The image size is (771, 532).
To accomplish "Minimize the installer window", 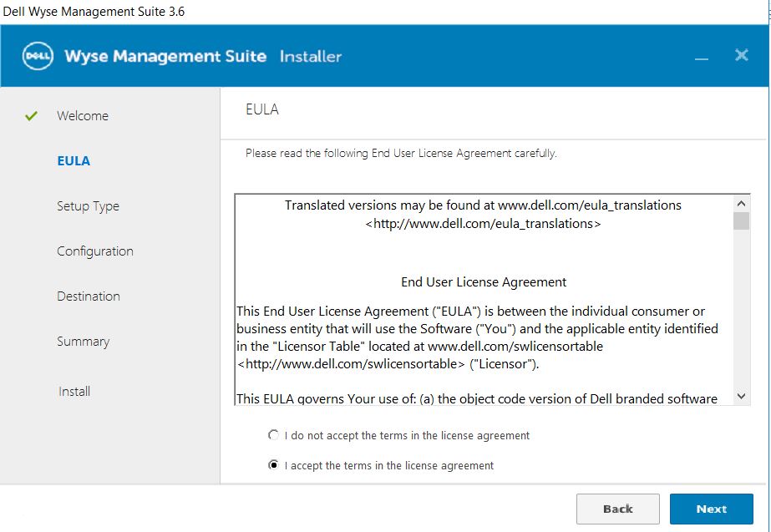I will pyautogui.click(x=701, y=58).
